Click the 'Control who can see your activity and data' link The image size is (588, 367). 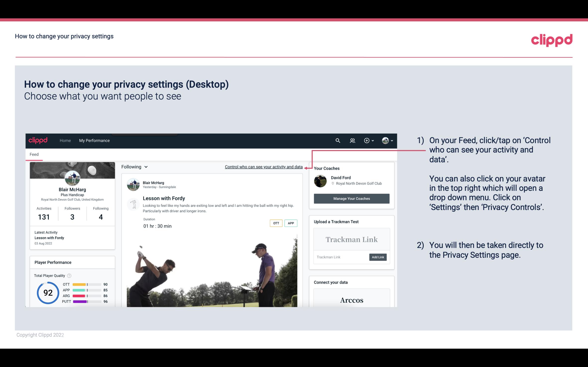(x=263, y=167)
